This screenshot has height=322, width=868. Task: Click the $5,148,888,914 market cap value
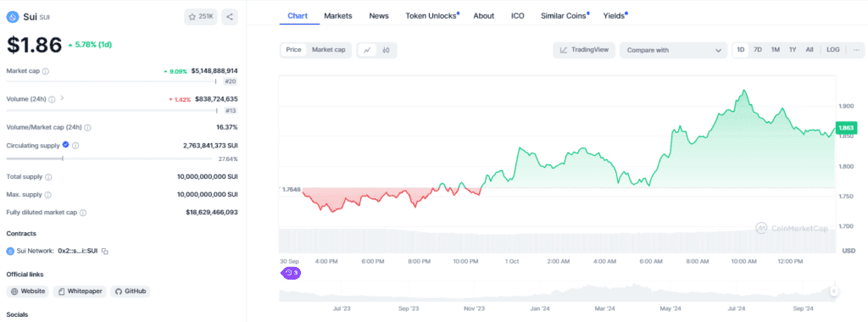pos(214,71)
